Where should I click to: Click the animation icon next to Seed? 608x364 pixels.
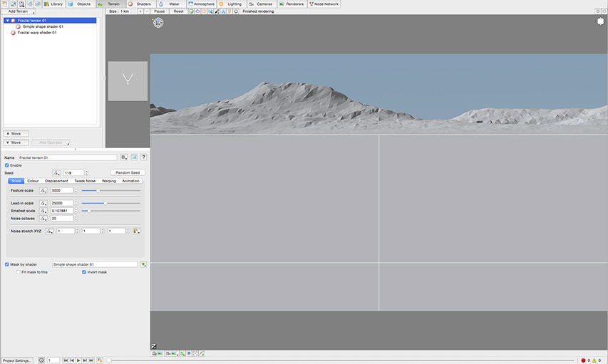tap(56, 172)
